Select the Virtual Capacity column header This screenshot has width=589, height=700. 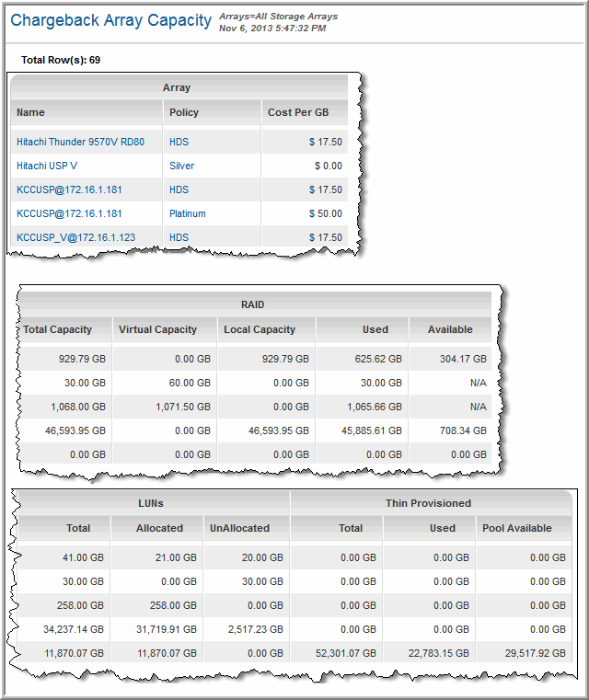pos(157,329)
